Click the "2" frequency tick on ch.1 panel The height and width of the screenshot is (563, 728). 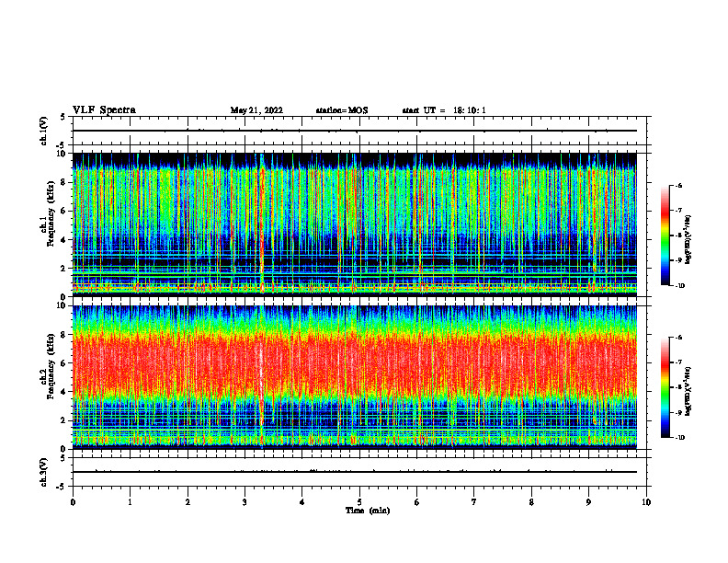coord(65,269)
